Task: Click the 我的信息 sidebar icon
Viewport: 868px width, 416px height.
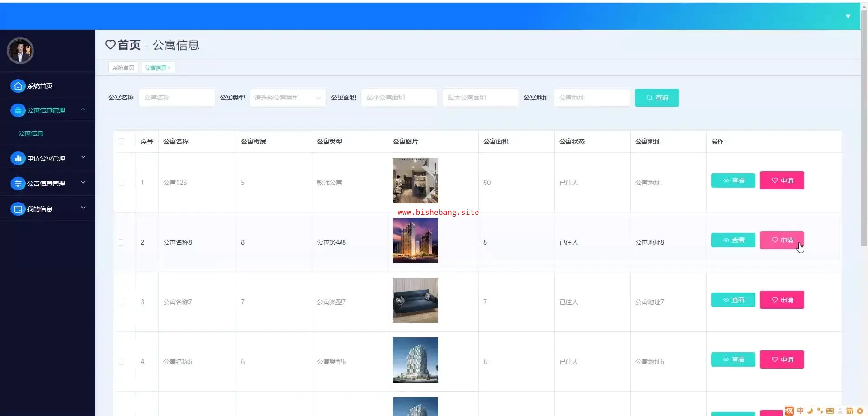Action: point(18,209)
